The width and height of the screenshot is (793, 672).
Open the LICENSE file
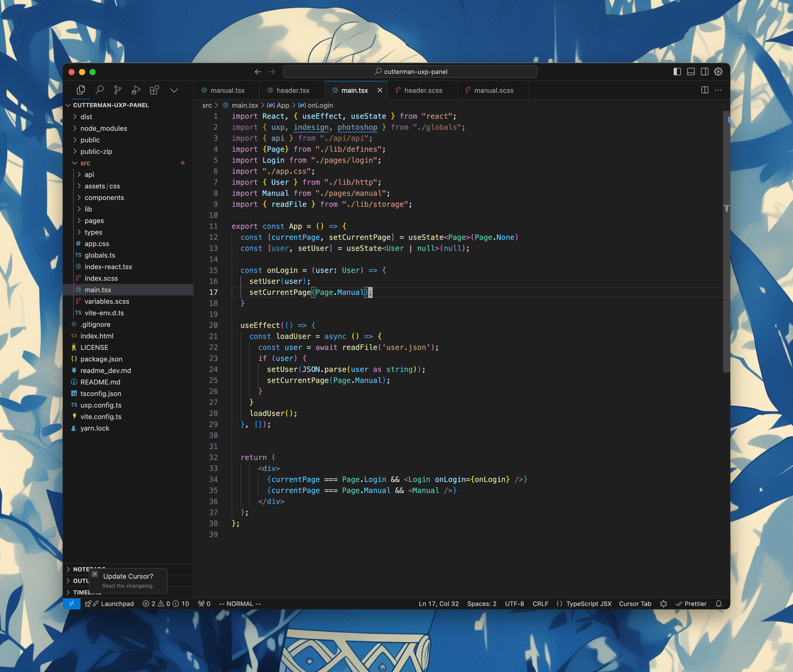pyautogui.click(x=128, y=348)
